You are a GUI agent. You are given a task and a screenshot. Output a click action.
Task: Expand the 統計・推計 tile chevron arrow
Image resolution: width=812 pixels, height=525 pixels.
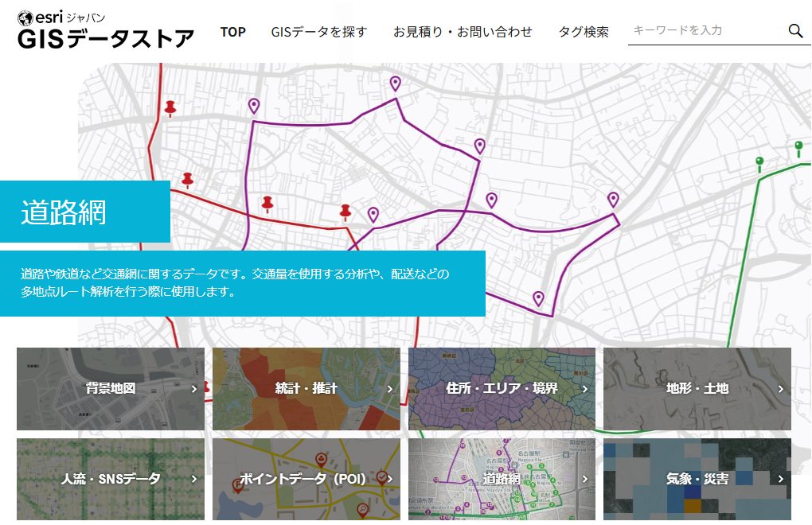click(x=390, y=389)
